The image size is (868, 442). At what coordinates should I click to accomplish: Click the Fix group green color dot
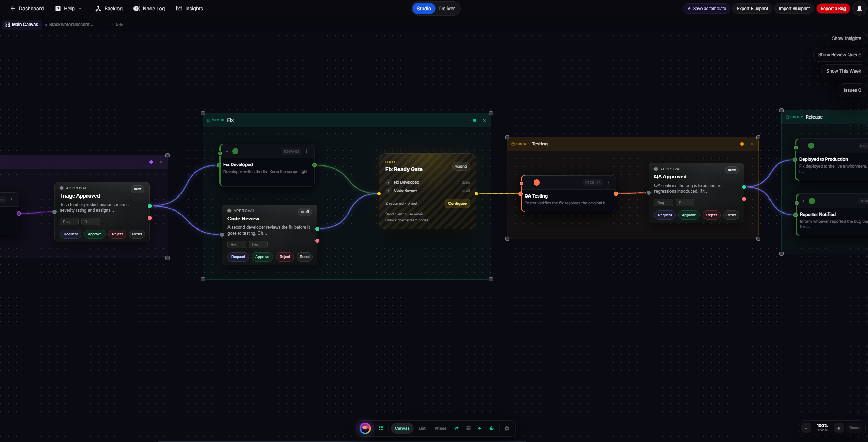(x=475, y=120)
